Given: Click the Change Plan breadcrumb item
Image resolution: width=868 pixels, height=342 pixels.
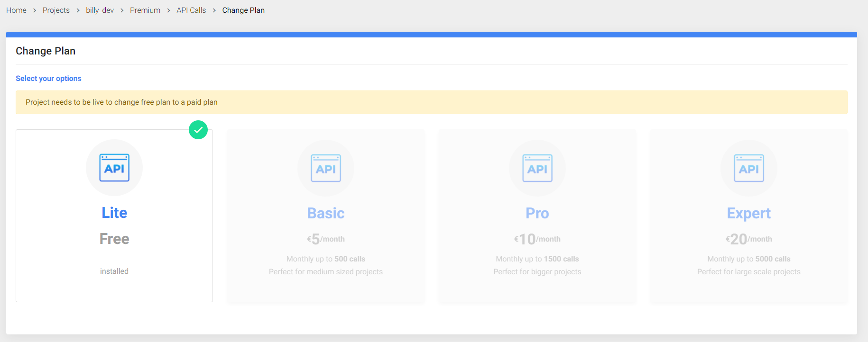Looking at the screenshot, I should click(243, 10).
